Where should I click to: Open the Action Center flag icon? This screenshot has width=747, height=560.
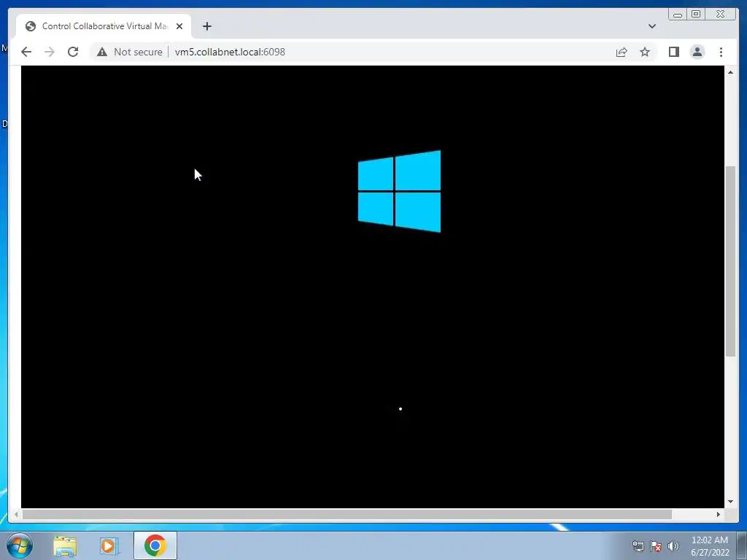coord(656,546)
